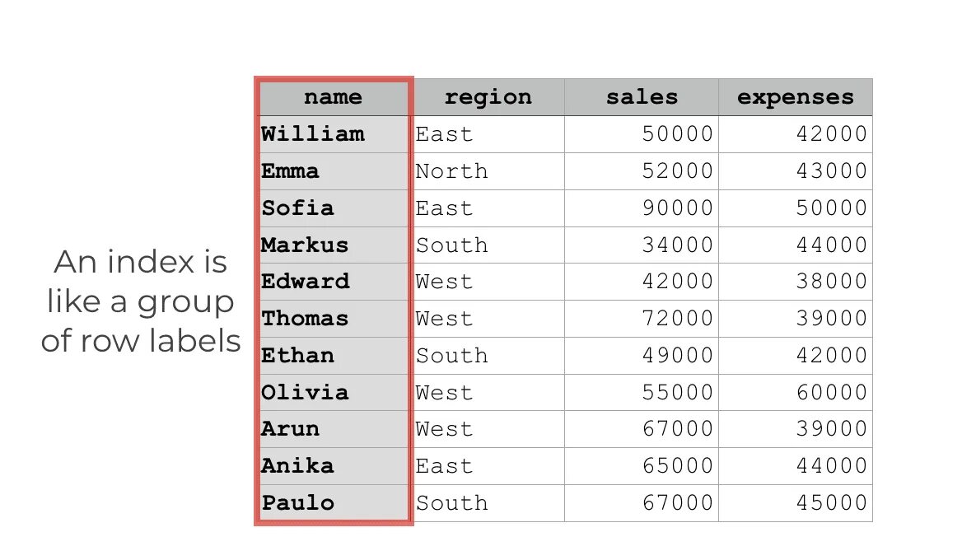Click the sales value 72000
This screenshot has height=560, width=962.
tap(677, 319)
